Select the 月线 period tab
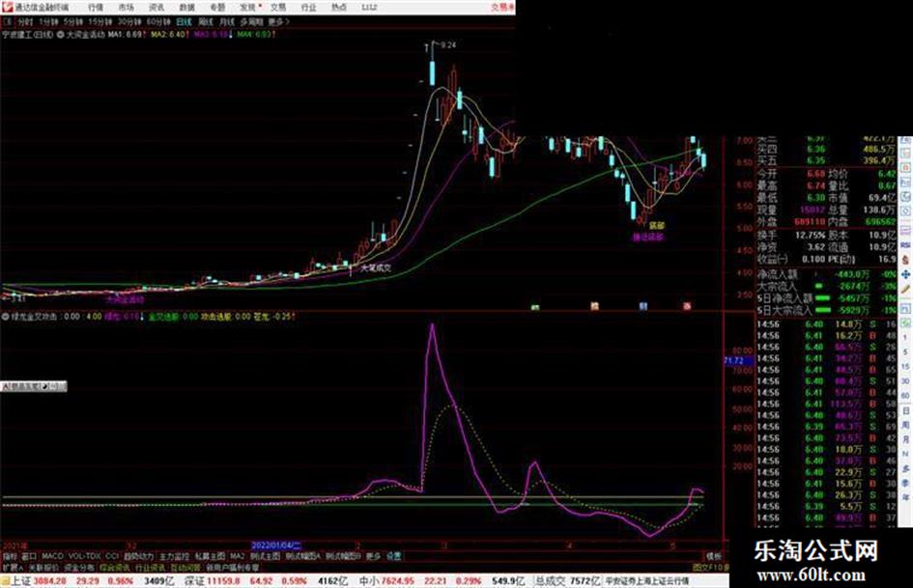Viewport: 913px width, 588px height. tap(227, 21)
